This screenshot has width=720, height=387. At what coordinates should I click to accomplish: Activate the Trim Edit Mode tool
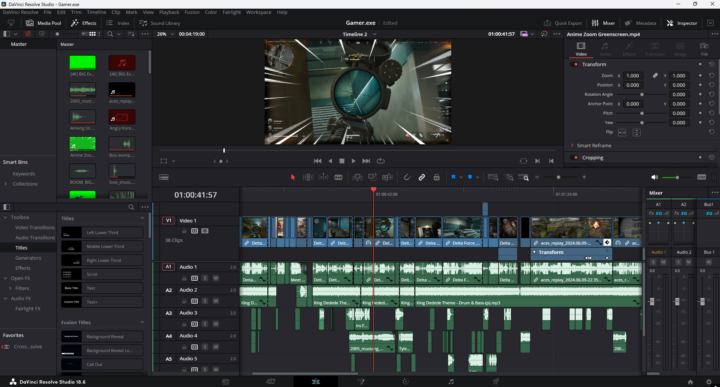click(308, 177)
